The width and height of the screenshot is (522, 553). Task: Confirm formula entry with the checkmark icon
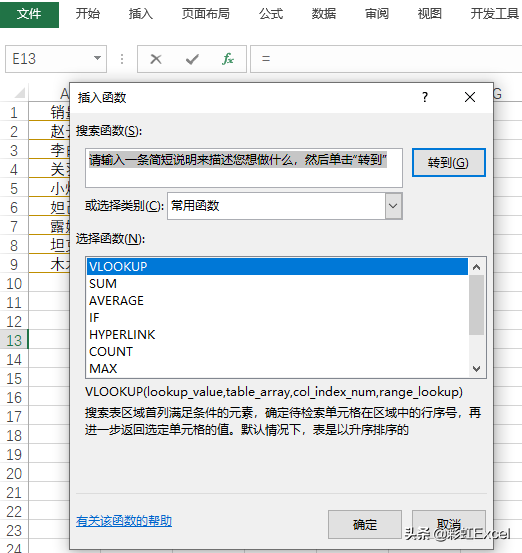192,59
